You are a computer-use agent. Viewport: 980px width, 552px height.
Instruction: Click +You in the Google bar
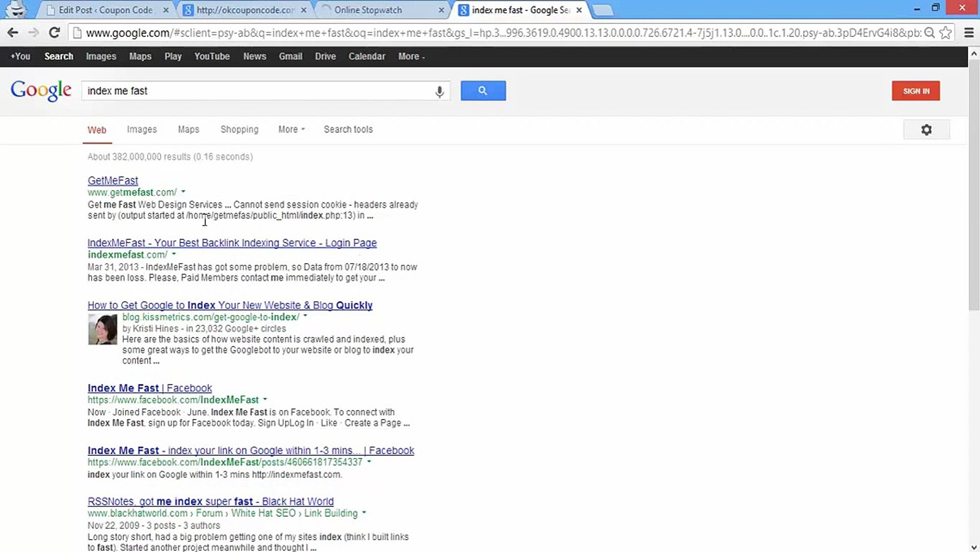20,56
